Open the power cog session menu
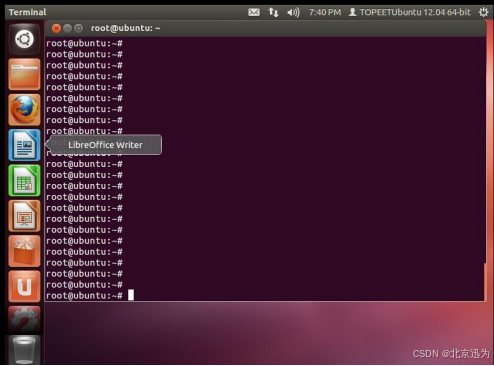The width and height of the screenshot is (494, 366). [483, 12]
